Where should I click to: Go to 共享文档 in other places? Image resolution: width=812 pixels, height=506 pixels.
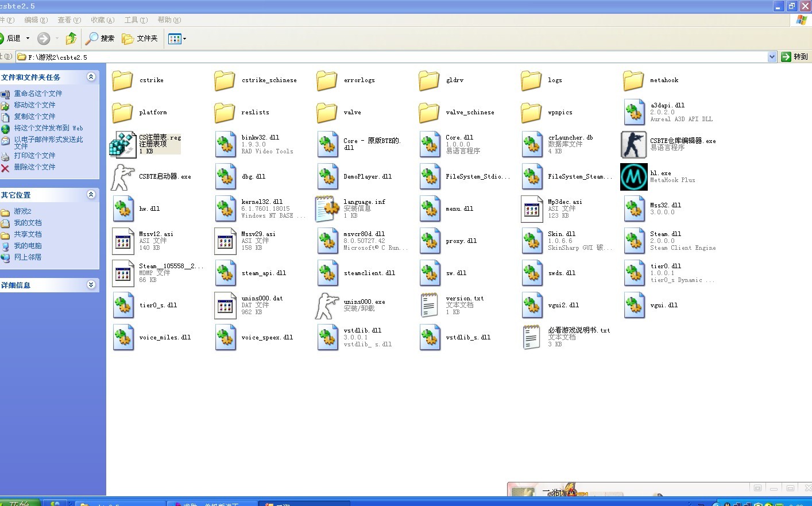point(28,234)
